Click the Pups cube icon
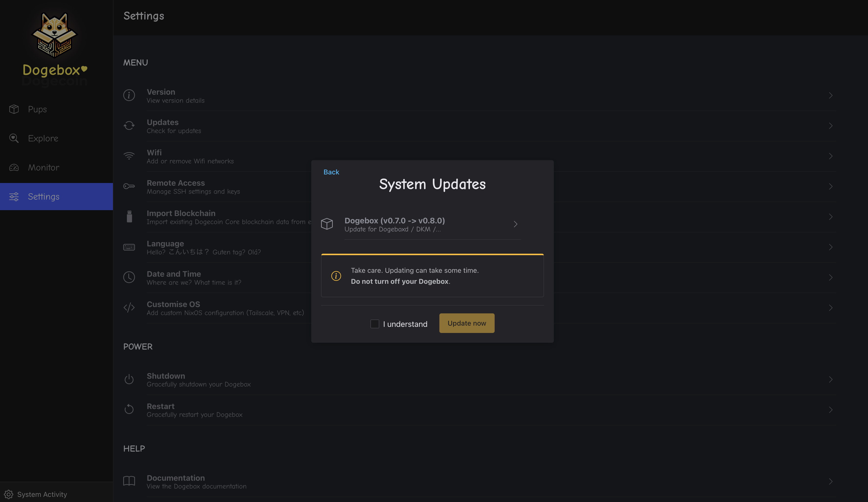 [14, 109]
